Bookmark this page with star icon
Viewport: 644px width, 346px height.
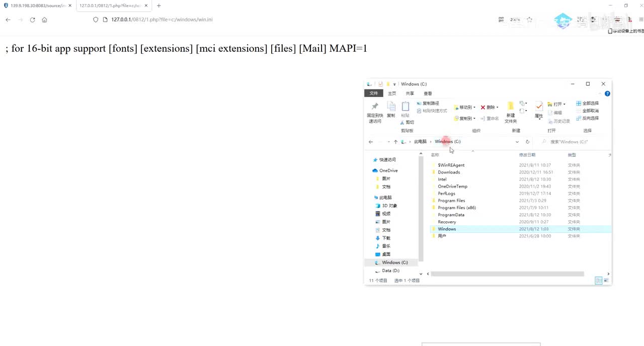529,20
